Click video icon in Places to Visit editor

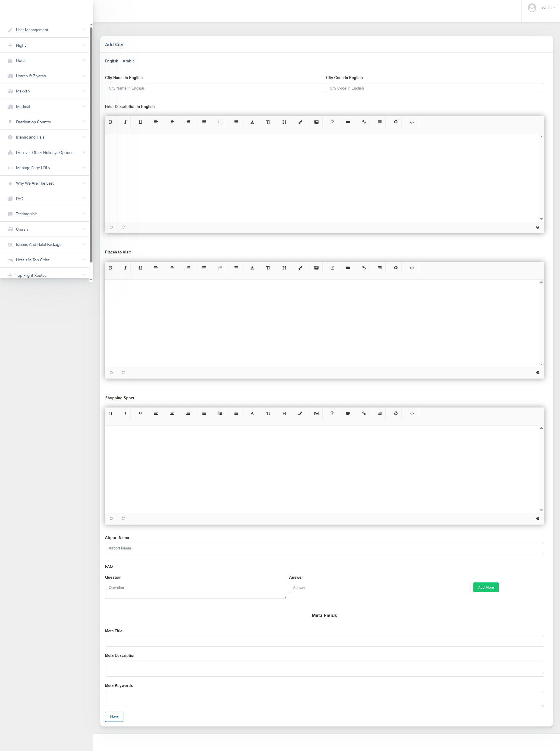348,268
